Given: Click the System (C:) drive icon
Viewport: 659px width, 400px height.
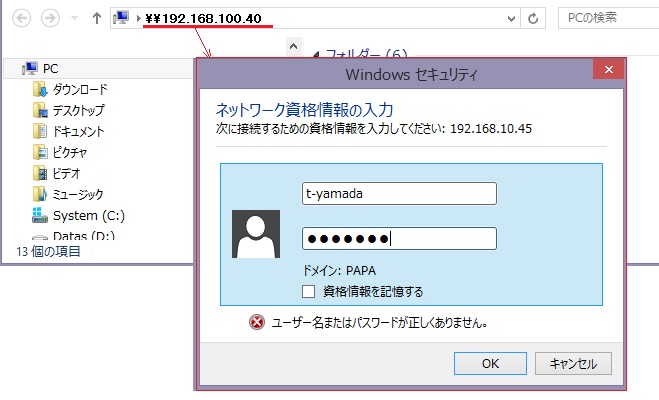Looking at the screenshot, I should click(x=40, y=215).
